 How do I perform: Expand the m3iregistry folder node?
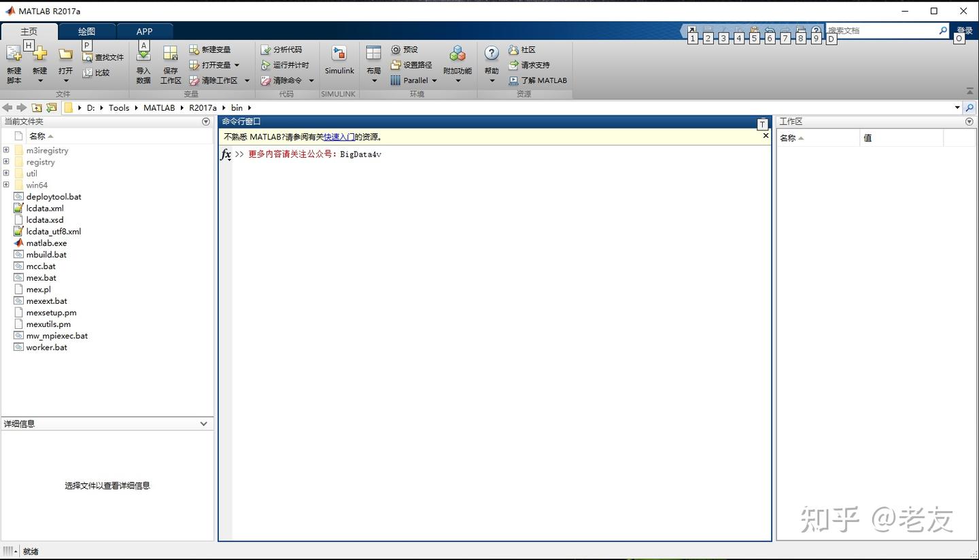pyautogui.click(x=5, y=150)
